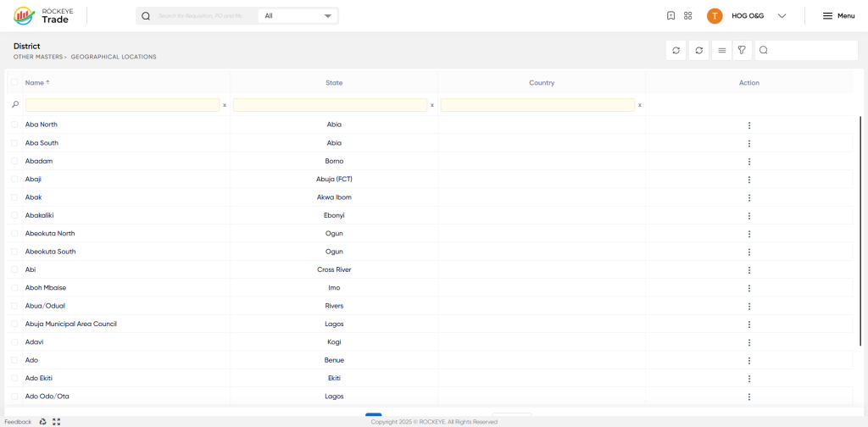Tick the checkbox for Abak

(14, 197)
